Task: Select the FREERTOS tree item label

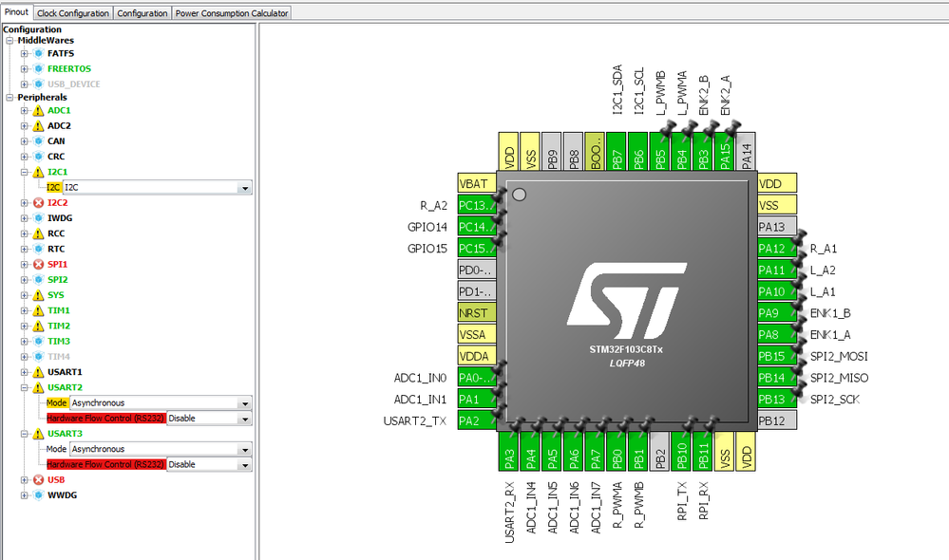Action: point(69,69)
